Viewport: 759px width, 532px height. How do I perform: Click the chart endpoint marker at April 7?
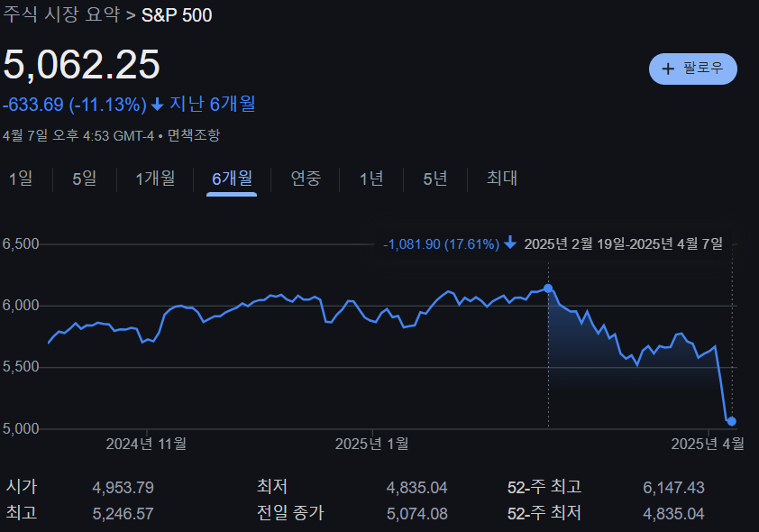click(731, 422)
